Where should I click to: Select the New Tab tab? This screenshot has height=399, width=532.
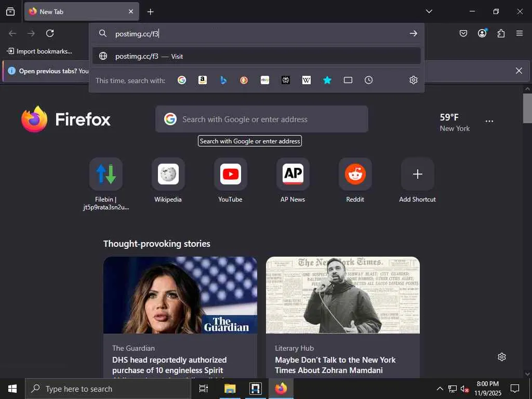[82, 11]
